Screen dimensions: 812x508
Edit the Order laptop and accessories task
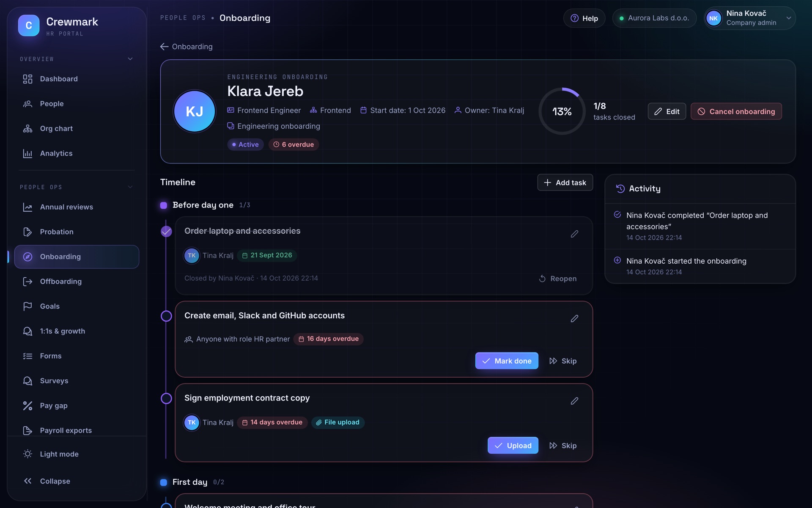[x=574, y=234]
